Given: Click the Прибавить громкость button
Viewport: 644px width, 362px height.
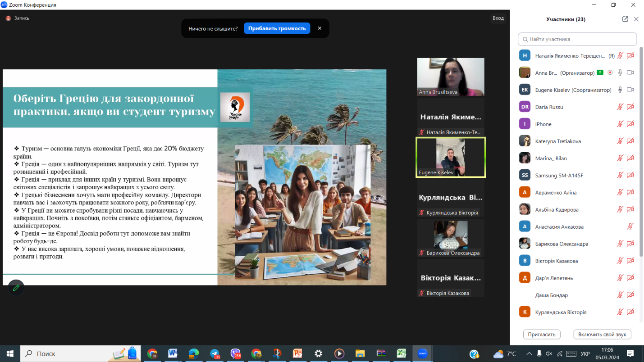Looking at the screenshot, I should tap(277, 28).
